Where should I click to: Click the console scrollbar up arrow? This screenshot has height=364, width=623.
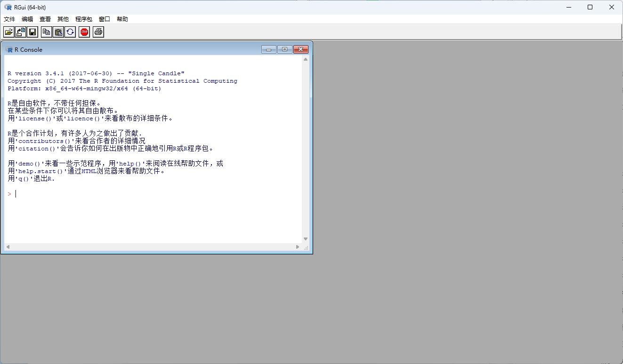pos(306,60)
